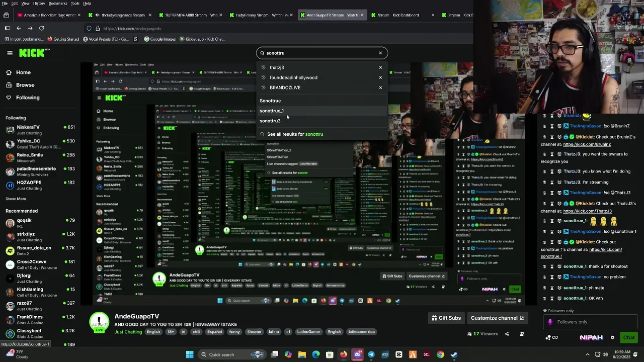Clear the search field with its X icon
This screenshot has height=362, width=644.
tap(380, 53)
